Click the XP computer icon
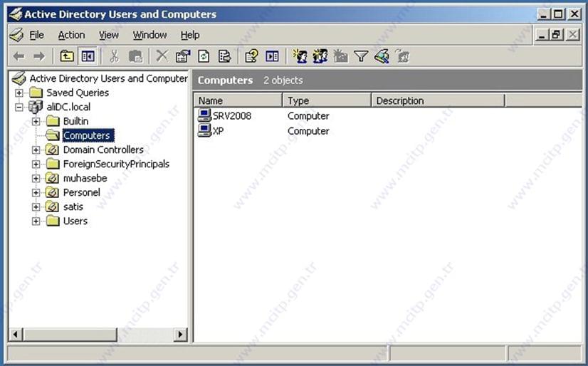588x366 pixels. (x=204, y=130)
